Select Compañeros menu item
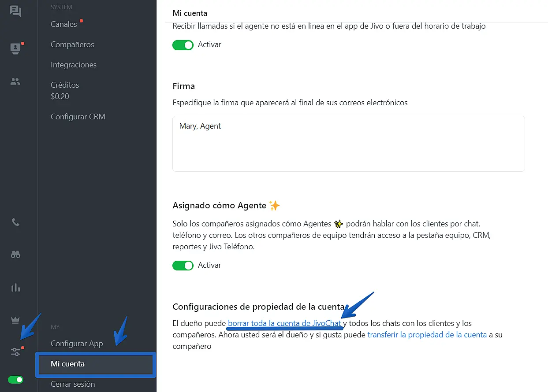Screen dimensions: 548x392 point(72,44)
